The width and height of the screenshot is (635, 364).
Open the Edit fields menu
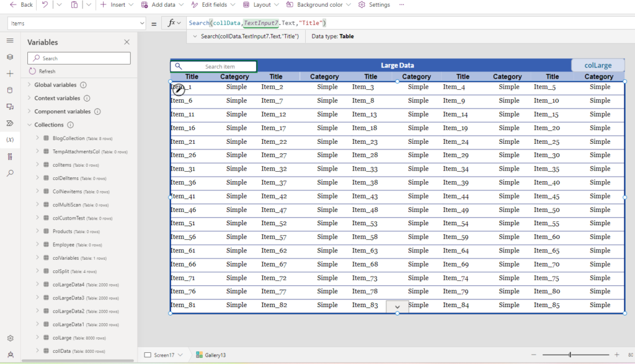pos(213,5)
